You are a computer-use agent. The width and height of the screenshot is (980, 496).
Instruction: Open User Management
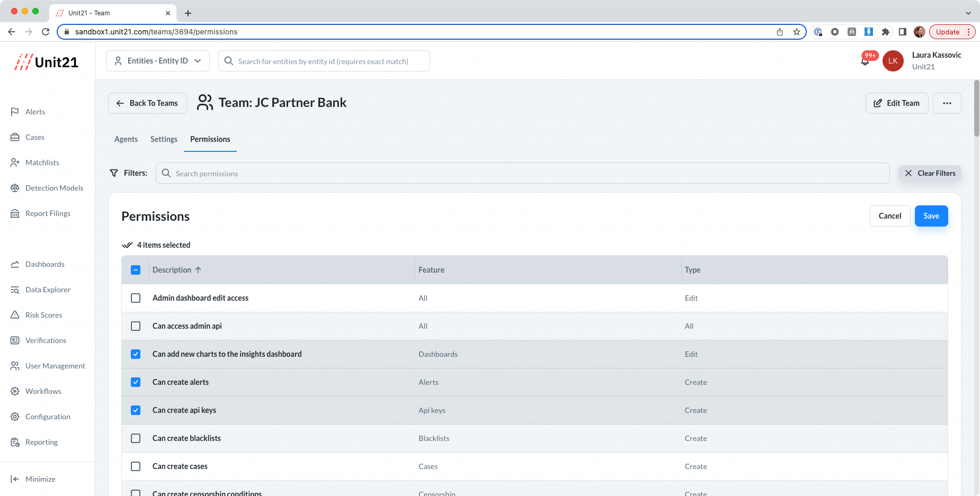[x=55, y=366]
